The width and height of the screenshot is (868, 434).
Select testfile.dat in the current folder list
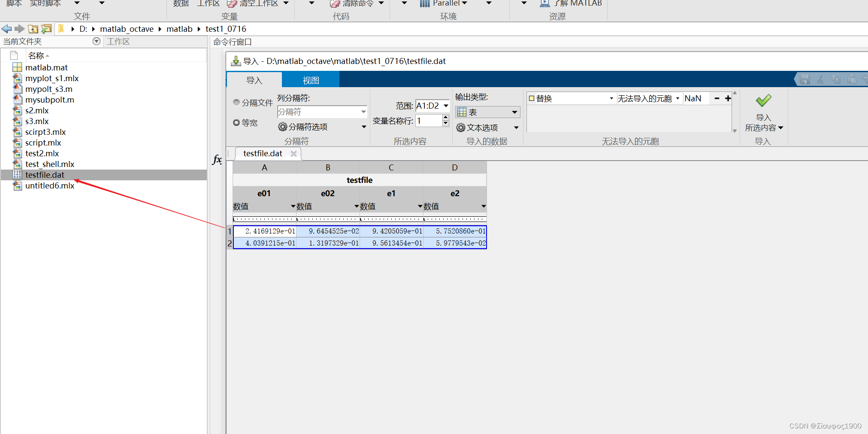(45, 175)
